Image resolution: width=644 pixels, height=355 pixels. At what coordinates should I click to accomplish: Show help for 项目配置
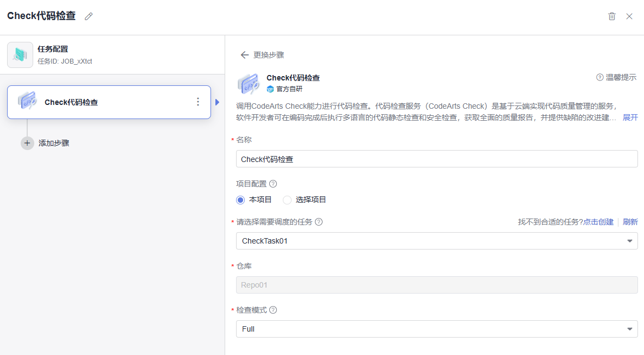pyautogui.click(x=273, y=184)
